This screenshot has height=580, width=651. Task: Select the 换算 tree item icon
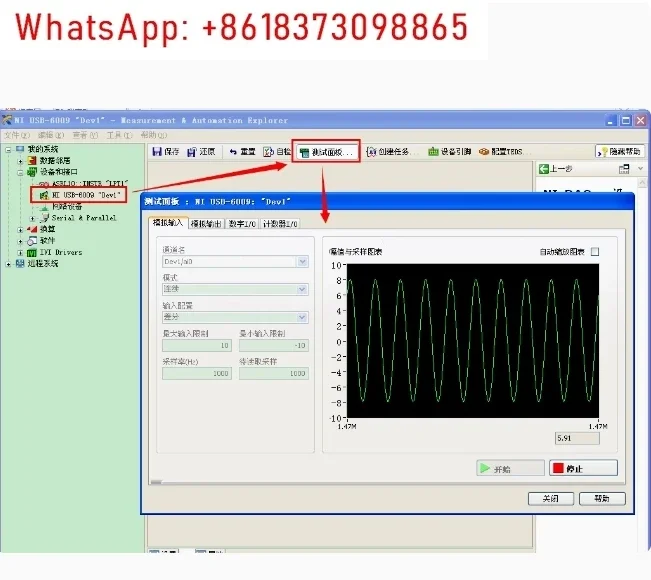coord(32,229)
